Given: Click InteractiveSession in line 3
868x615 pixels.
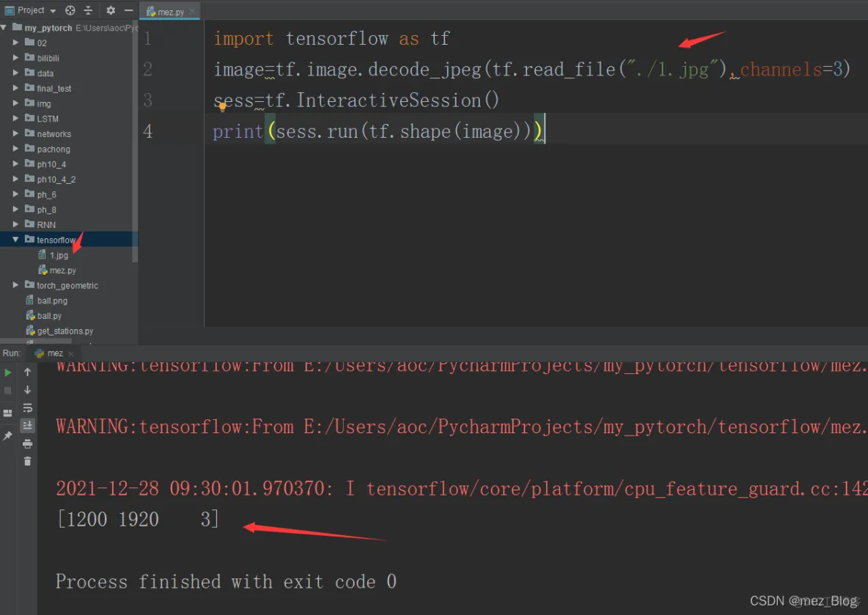Looking at the screenshot, I should [389, 100].
